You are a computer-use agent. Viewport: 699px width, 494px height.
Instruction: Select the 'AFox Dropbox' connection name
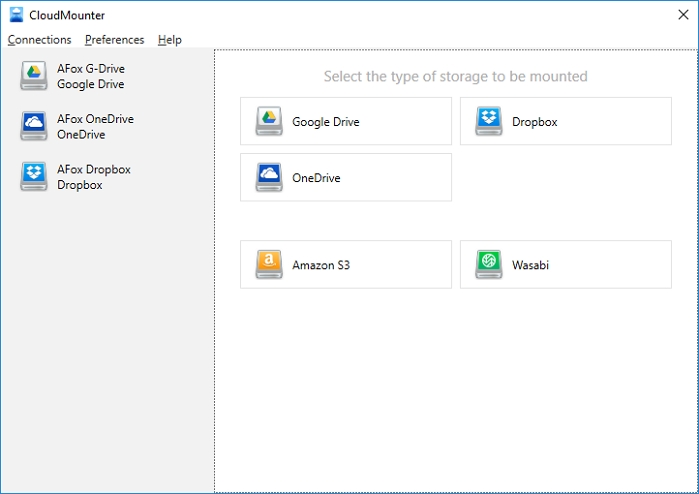click(94, 169)
